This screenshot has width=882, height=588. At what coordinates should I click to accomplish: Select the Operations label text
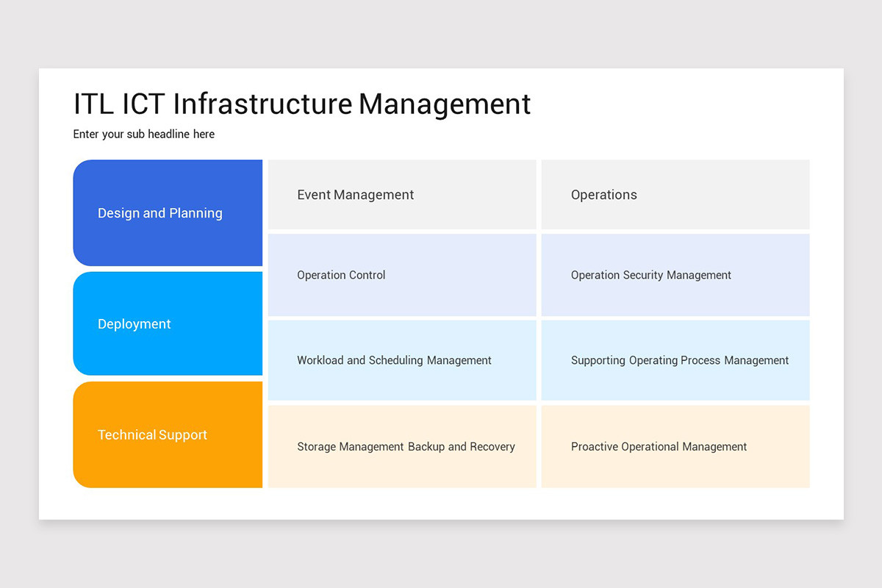tap(603, 194)
